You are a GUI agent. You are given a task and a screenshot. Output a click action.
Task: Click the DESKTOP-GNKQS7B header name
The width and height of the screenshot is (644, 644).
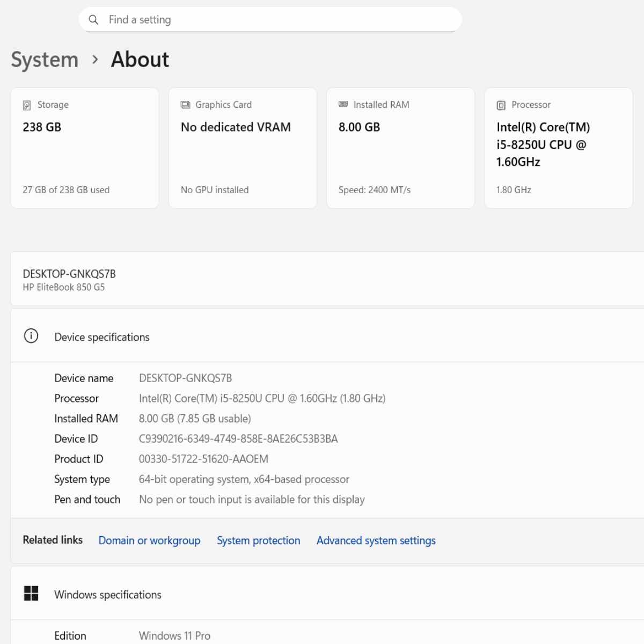(69, 274)
